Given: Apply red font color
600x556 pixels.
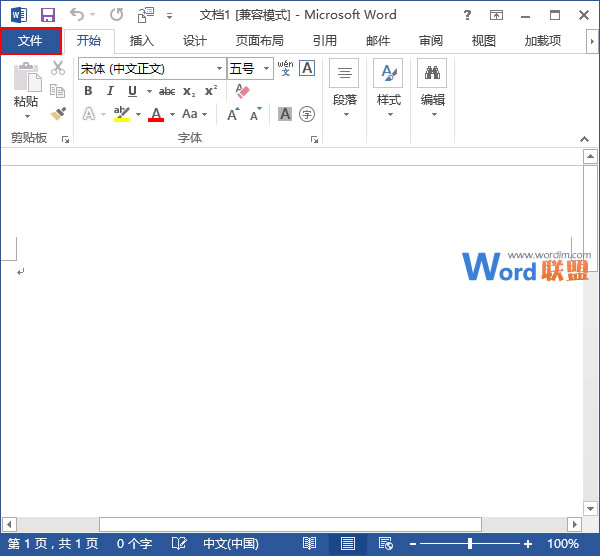Looking at the screenshot, I should click(x=156, y=114).
